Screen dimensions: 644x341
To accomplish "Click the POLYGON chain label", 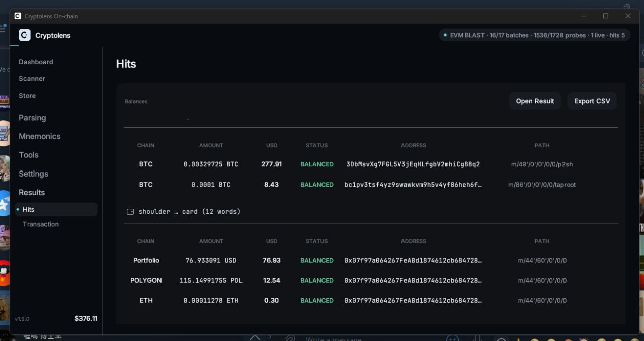I will pos(146,280).
